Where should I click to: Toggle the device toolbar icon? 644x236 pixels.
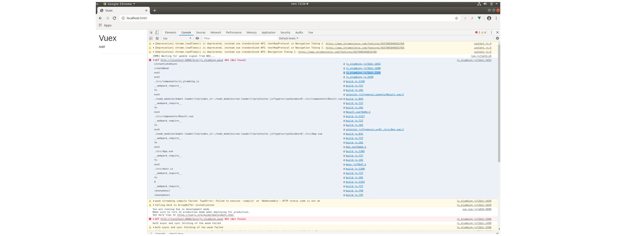pyautogui.click(x=157, y=33)
